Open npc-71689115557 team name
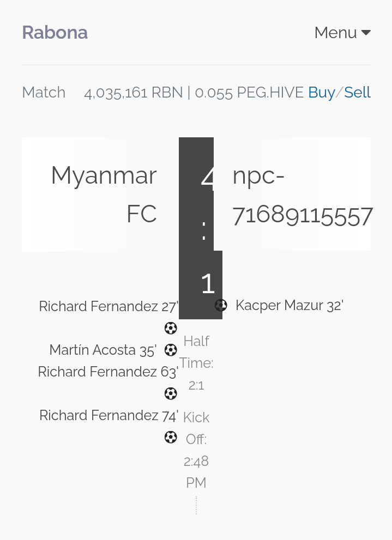 click(x=303, y=195)
